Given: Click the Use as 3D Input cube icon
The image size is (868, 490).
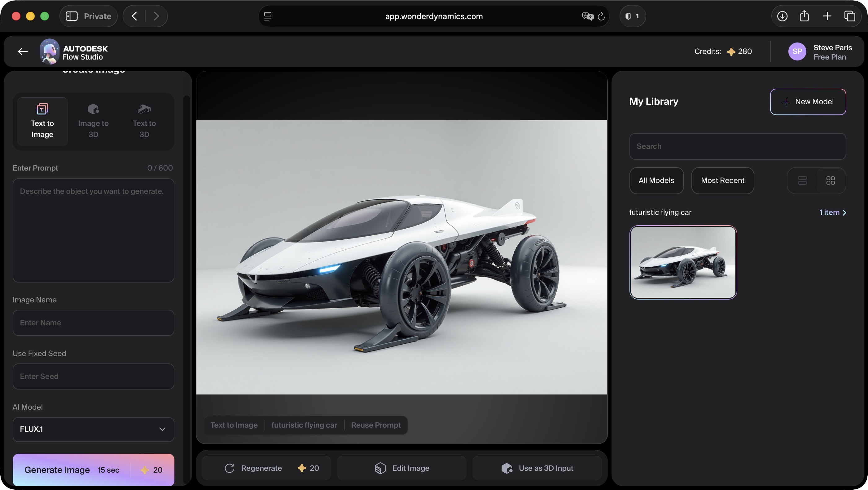Looking at the screenshot, I should pyautogui.click(x=507, y=468).
